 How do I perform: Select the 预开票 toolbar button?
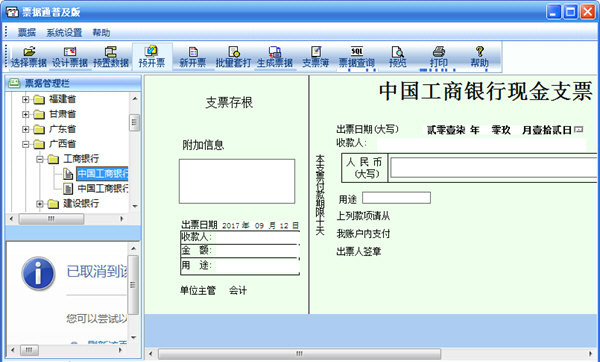[x=152, y=57]
